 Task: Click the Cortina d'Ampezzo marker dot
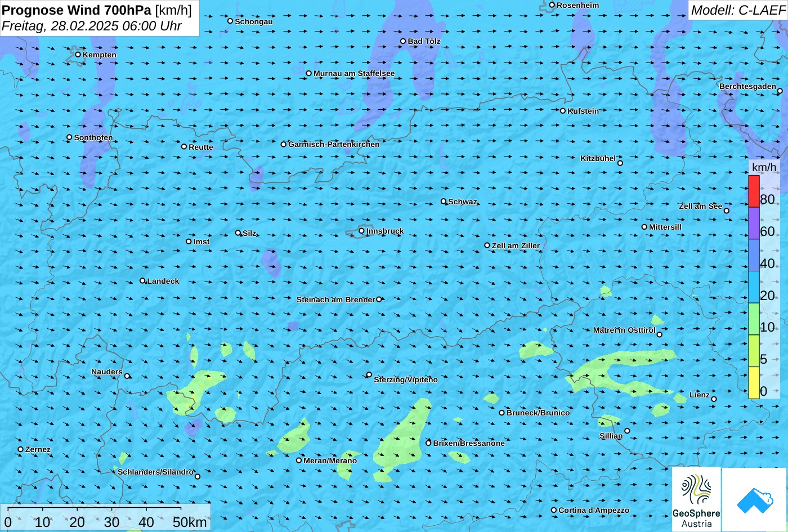[x=554, y=510]
